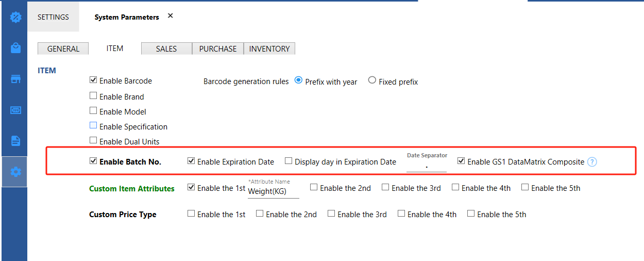Open the shopping bag sidebar icon

pos(16,48)
